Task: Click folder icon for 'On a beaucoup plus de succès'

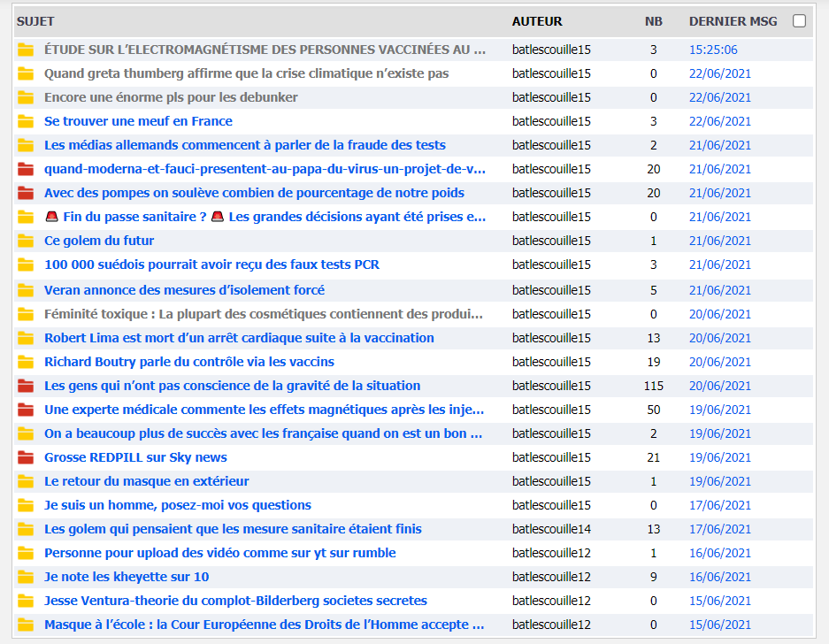Action: (26, 434)
